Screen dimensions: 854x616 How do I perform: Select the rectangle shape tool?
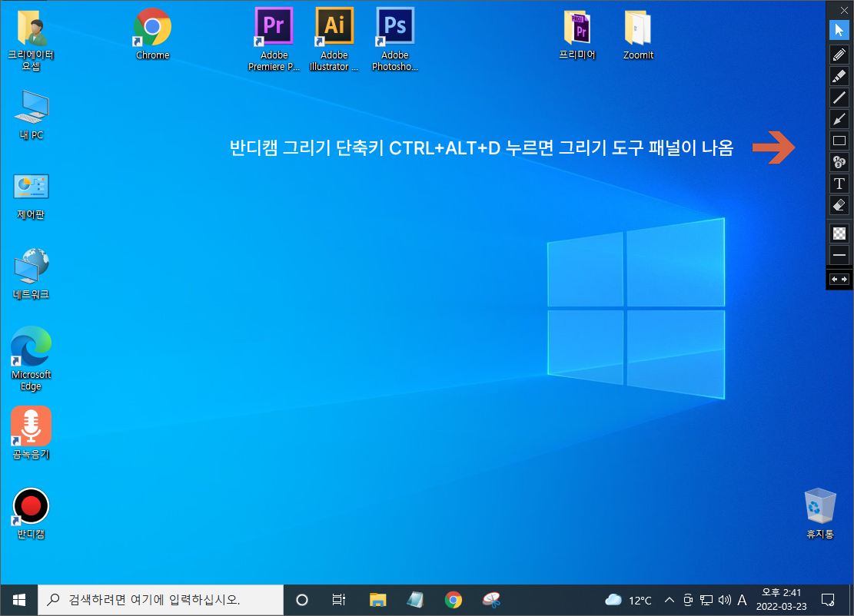tap(839, 141)
